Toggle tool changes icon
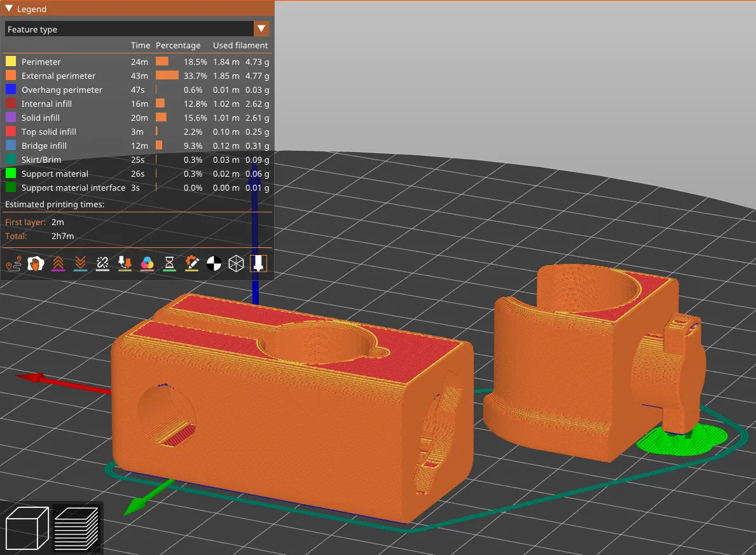This screenshot has height=555, width=756. tap(125, 264)
